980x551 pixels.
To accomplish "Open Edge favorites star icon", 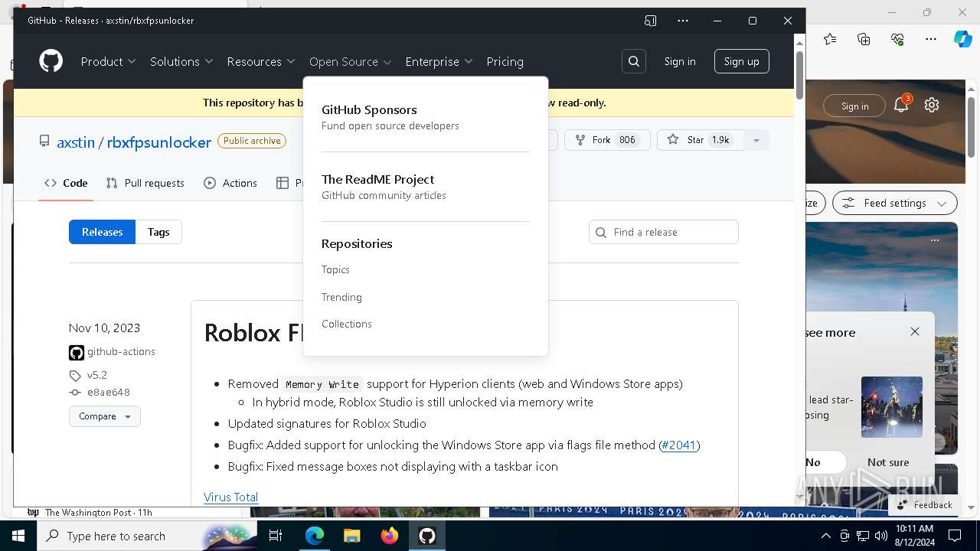I will (x=831, y=39).
